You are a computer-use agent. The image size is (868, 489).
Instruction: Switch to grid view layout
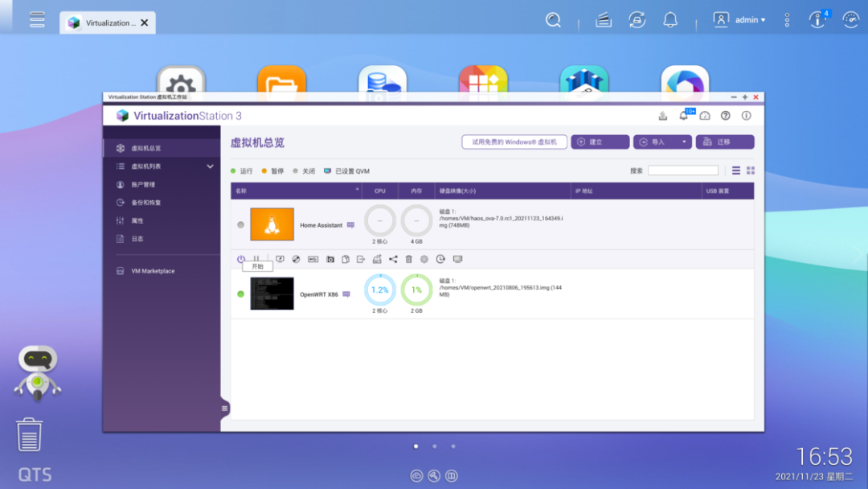coord(751,171)
